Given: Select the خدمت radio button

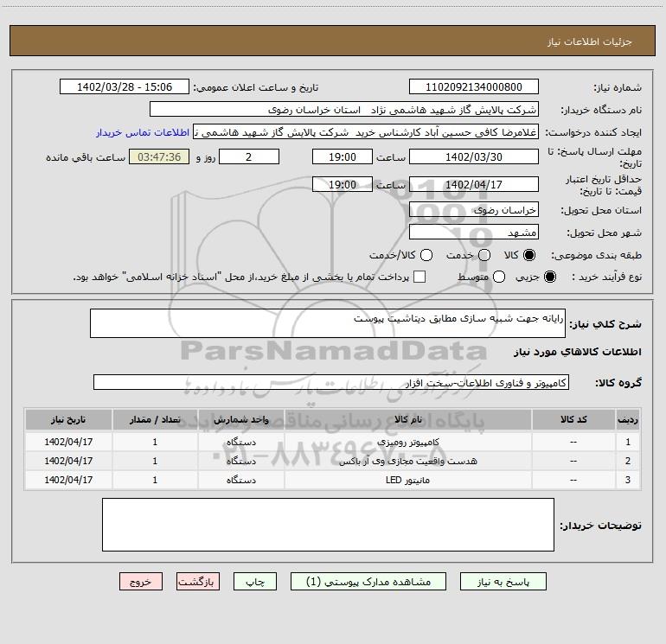Looking at the screenshot, I should (484, 255).
